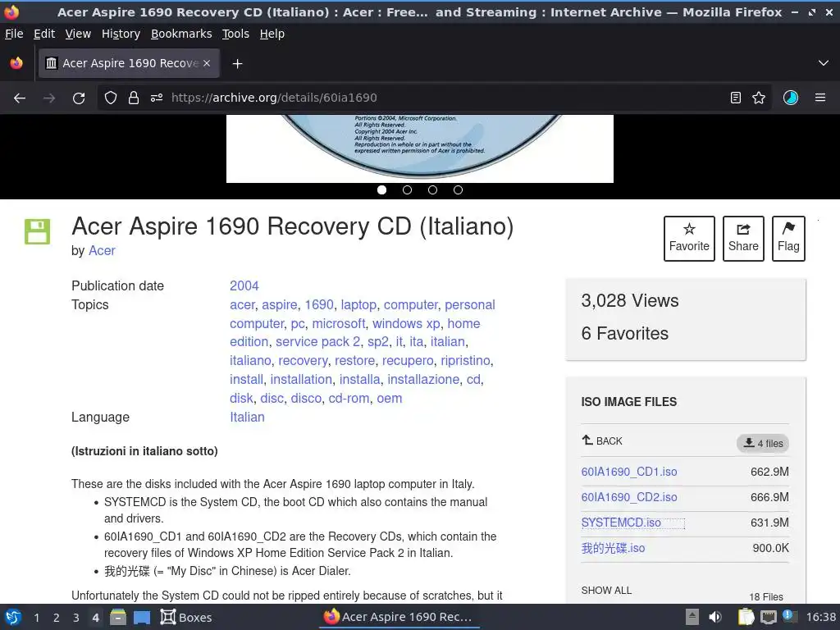
Task: Open the File menu
Action: pyautogui.click(x=14, y=34)
